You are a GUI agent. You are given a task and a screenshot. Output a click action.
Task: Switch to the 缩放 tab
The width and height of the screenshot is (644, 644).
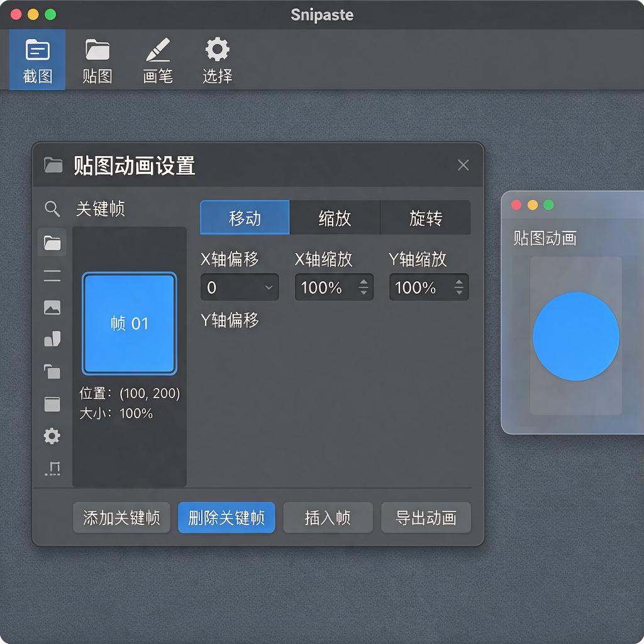(335, 218)
